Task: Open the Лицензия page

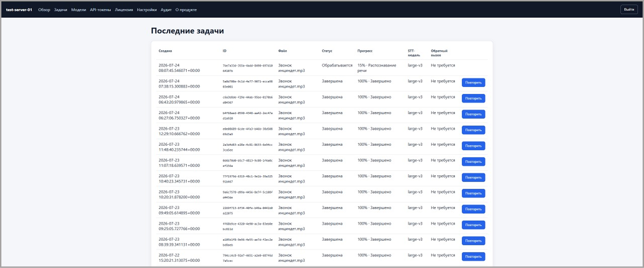Action: click(124, 10)
